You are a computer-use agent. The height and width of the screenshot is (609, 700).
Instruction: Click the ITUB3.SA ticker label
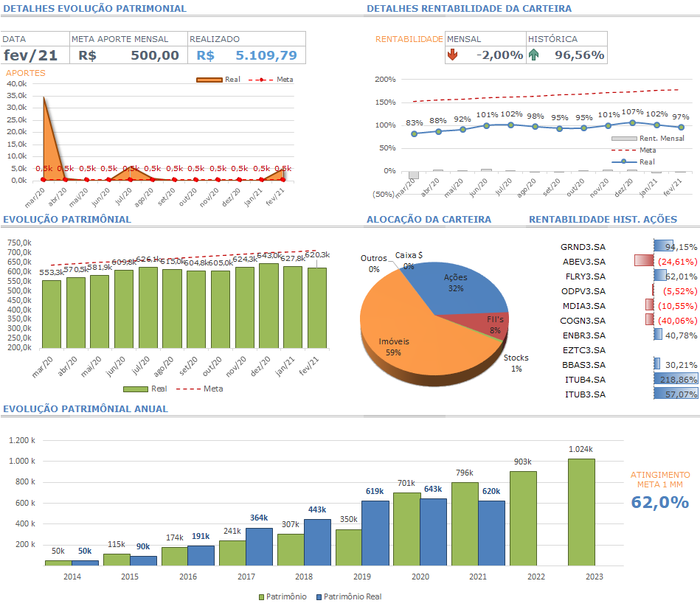(x=585, y=394)
